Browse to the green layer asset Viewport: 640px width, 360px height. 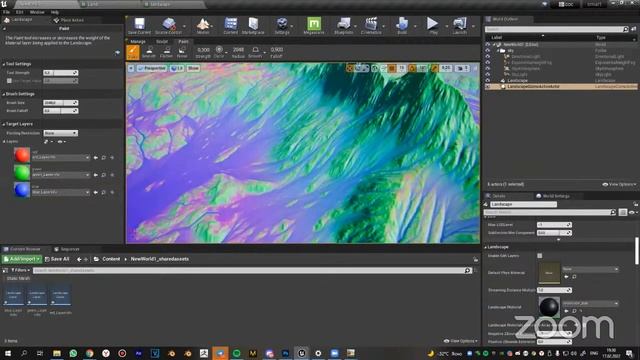(104, 175)
